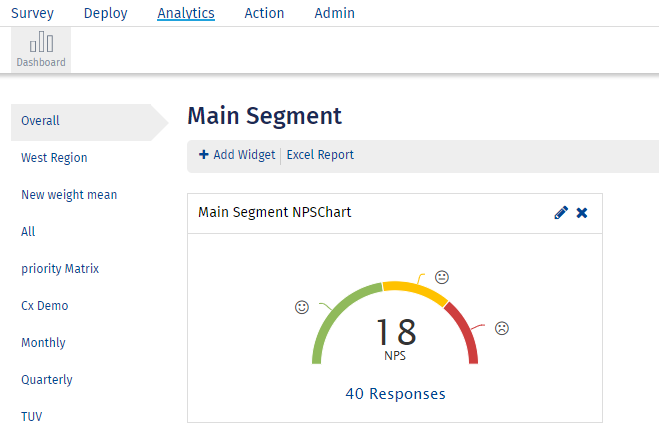The image size is (659, 431).
Task: Open the Cx Demo dashboard
Action: [44, 306]
